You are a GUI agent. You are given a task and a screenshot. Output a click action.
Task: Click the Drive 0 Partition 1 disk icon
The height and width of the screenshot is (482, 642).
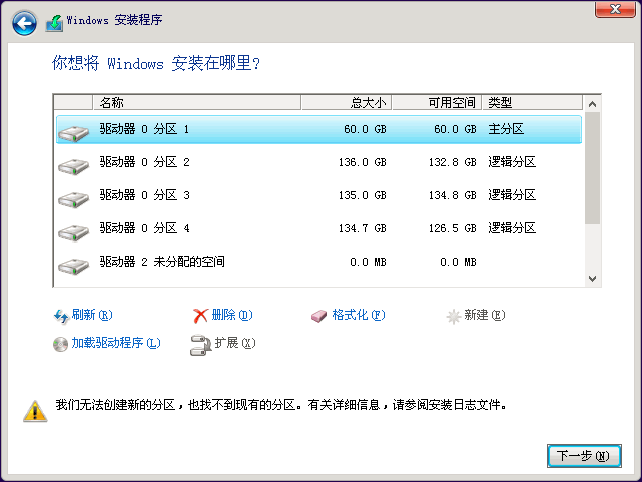point(73,131)
